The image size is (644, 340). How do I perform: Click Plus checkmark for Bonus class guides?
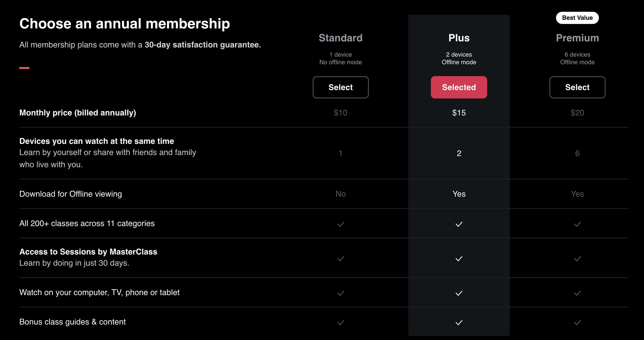click(459, 322)
